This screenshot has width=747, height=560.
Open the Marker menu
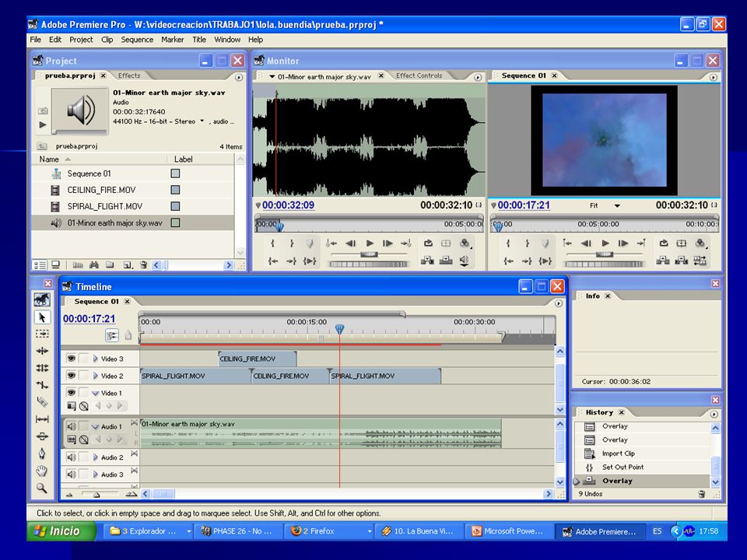pyautogui.click(x=173, y=40)
